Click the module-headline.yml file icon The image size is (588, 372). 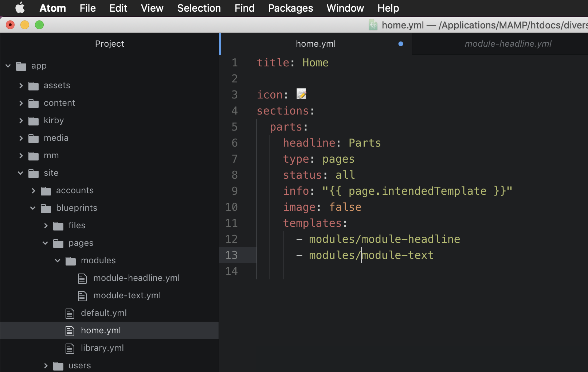click(x=82, y=279)
